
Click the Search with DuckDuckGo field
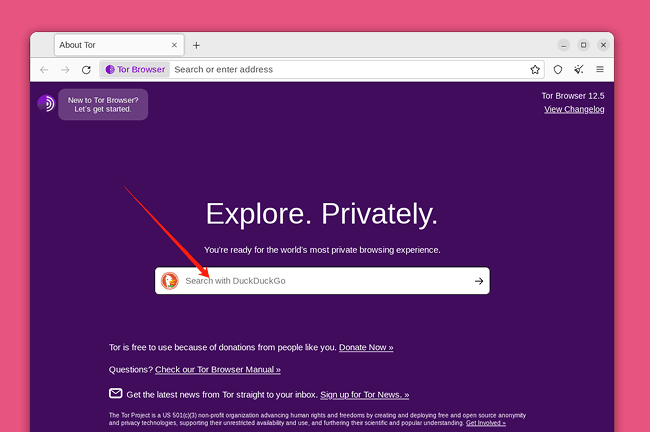click(322, 281)
